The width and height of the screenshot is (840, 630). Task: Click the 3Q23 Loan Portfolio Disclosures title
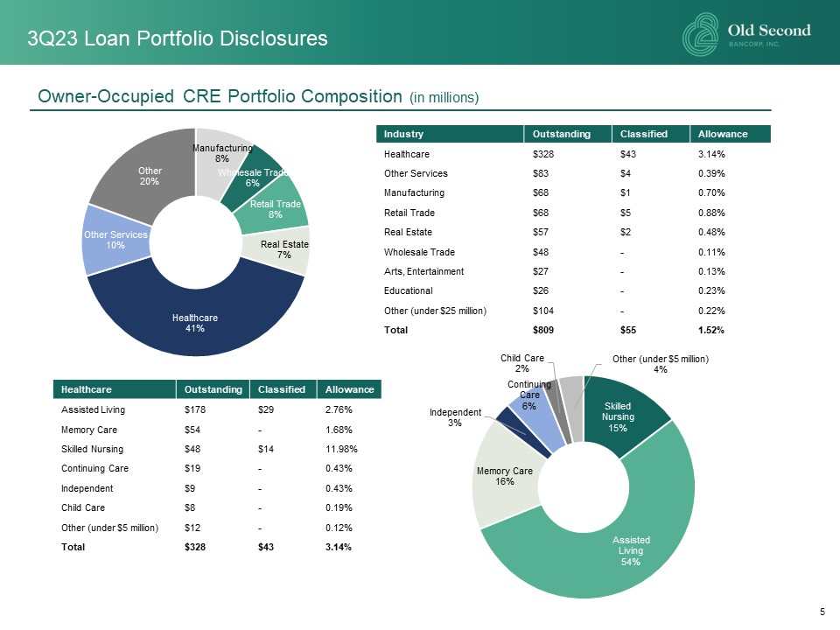178,38
